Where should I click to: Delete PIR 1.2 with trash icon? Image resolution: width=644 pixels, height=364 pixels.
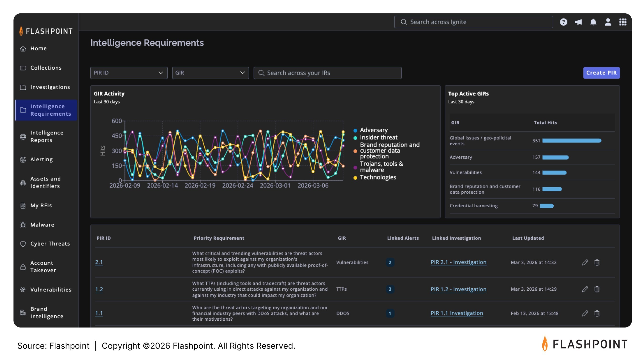597,289
